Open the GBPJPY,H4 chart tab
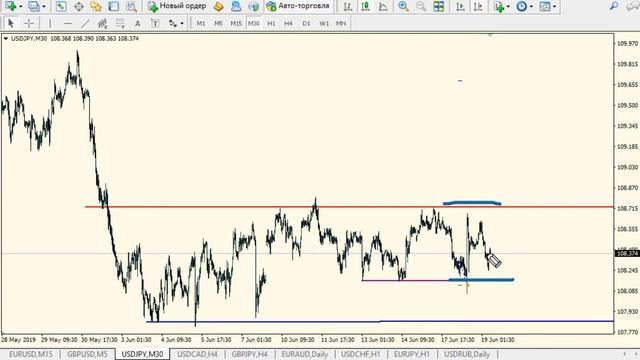This screenshot has width=640, height=360. 249,354
